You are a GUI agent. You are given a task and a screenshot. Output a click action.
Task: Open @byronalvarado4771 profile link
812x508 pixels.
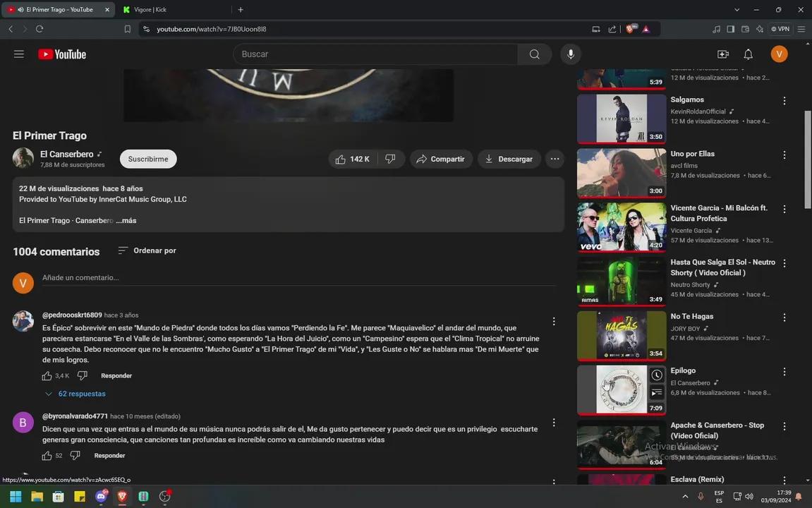pos(75,416)
